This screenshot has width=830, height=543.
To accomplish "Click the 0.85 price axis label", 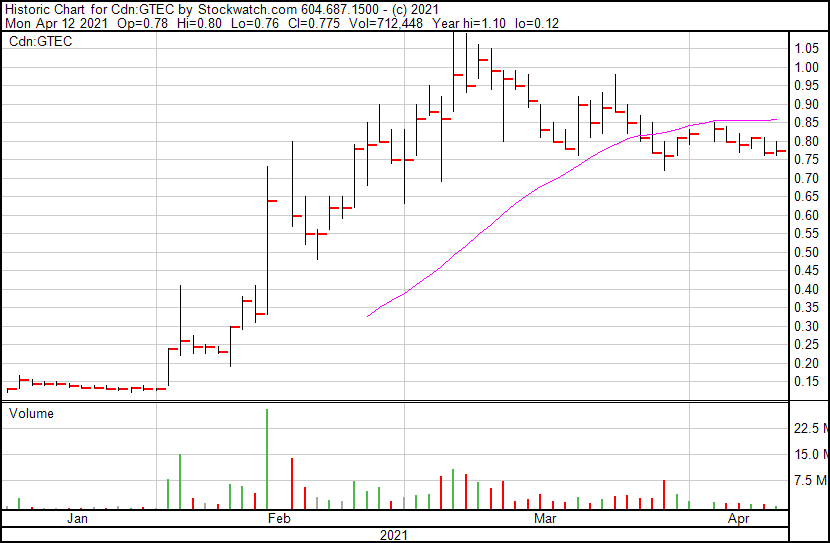I will [x=807, y=123].
